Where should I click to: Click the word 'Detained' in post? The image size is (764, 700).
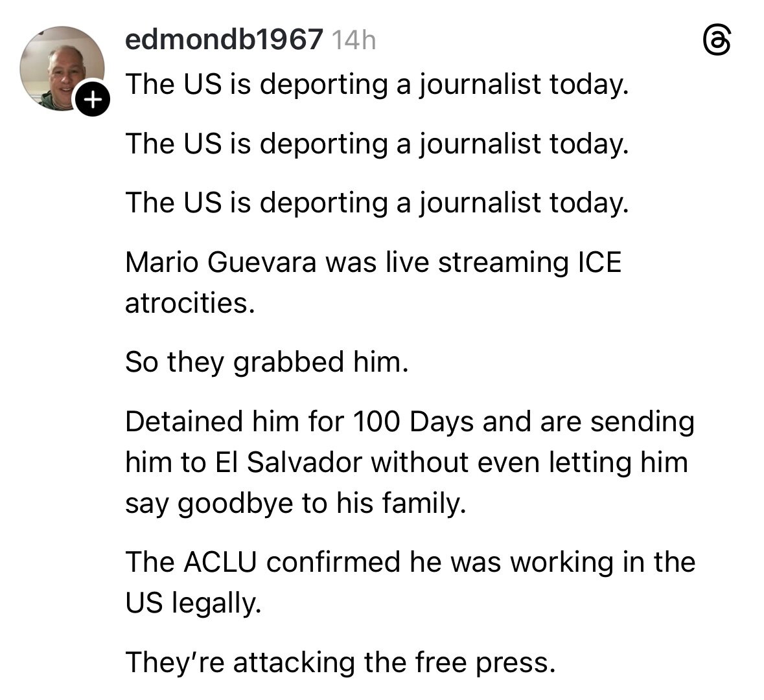click(x=183, y=422)
